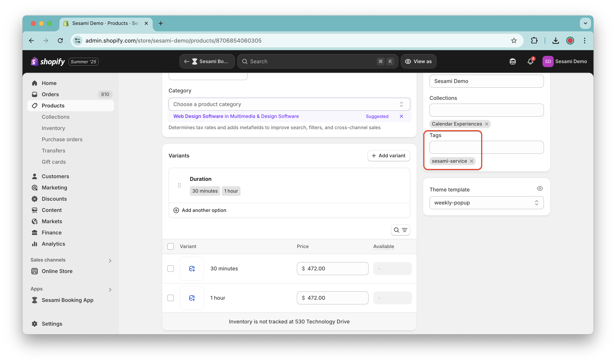
Task: Open Orders in sidebar
Action: click(x=71, y=94)
